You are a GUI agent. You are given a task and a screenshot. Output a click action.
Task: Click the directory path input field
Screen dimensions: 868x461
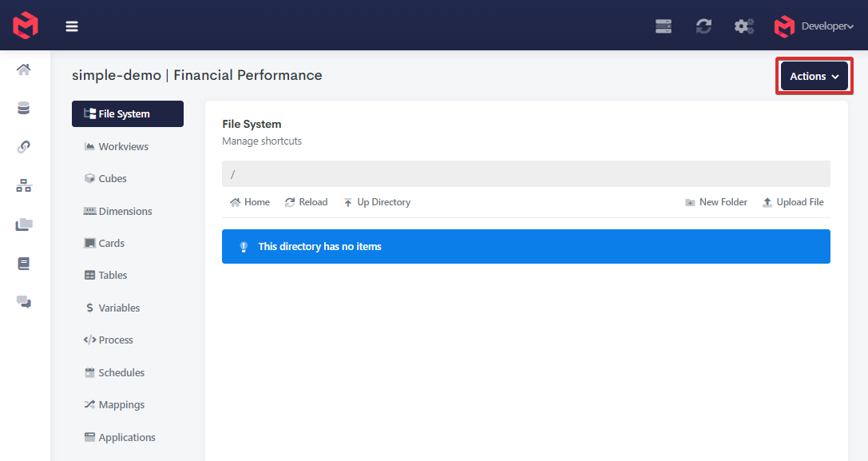point(525,174)
